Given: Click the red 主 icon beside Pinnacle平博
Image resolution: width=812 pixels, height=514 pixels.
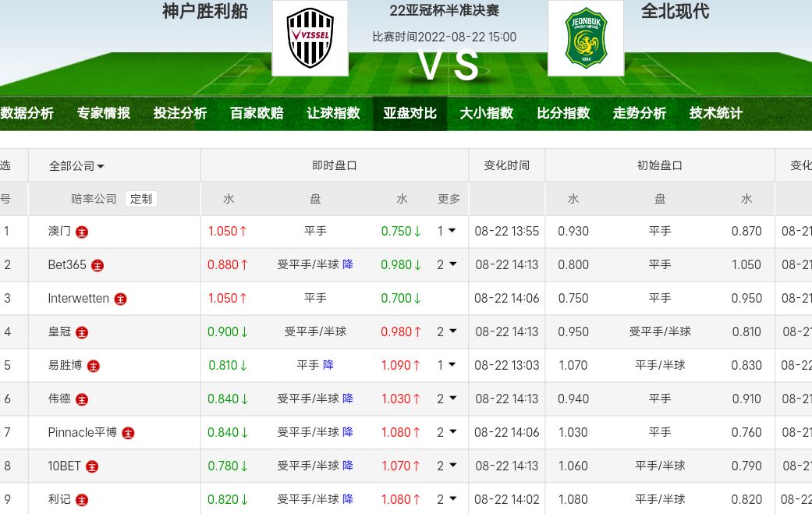Looking at the screenshot, I should point(128,433).
